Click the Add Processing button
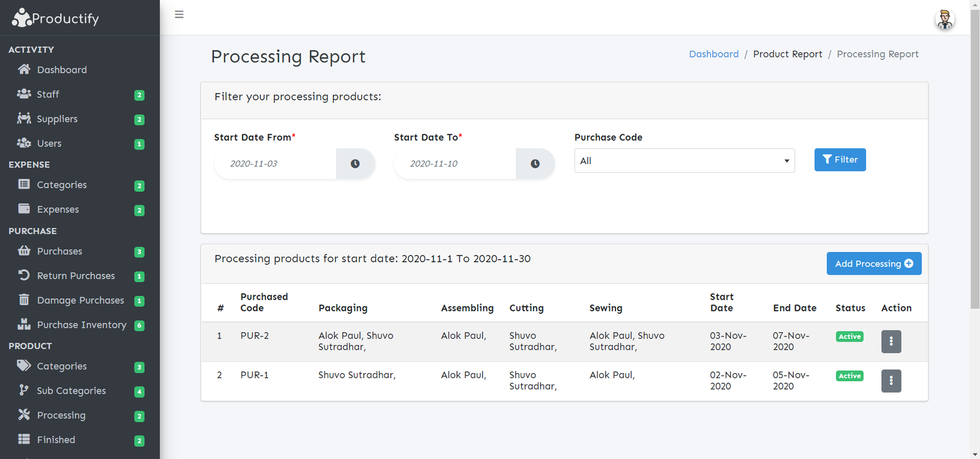 click(x=873, y=264)
